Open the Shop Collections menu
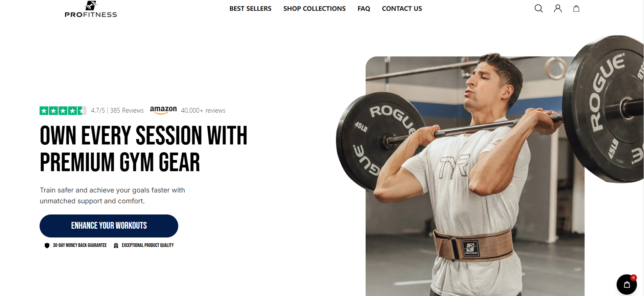Viewport: 644px width, 296px height. click(x=314, y=8)
